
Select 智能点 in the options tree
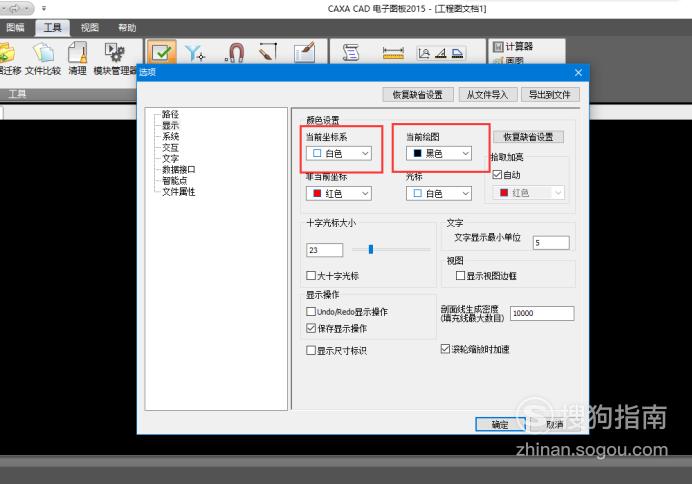pos(175,180)
